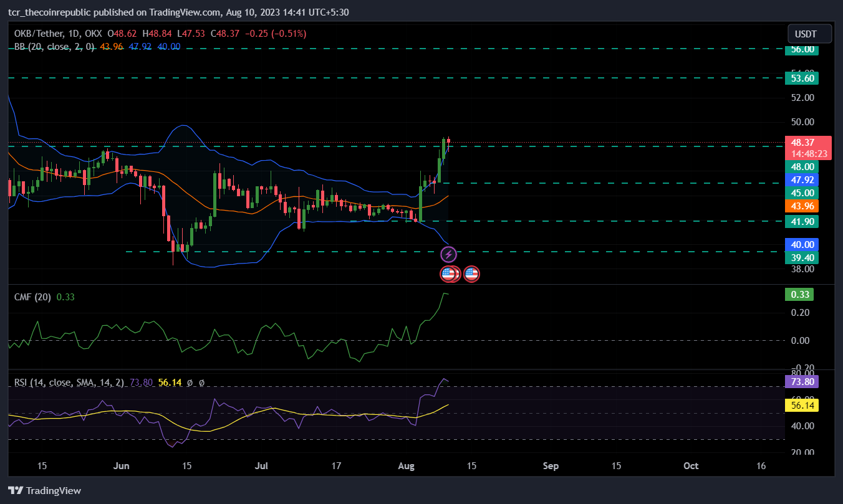Click the 17 date axis label

(x=336, y=465)
